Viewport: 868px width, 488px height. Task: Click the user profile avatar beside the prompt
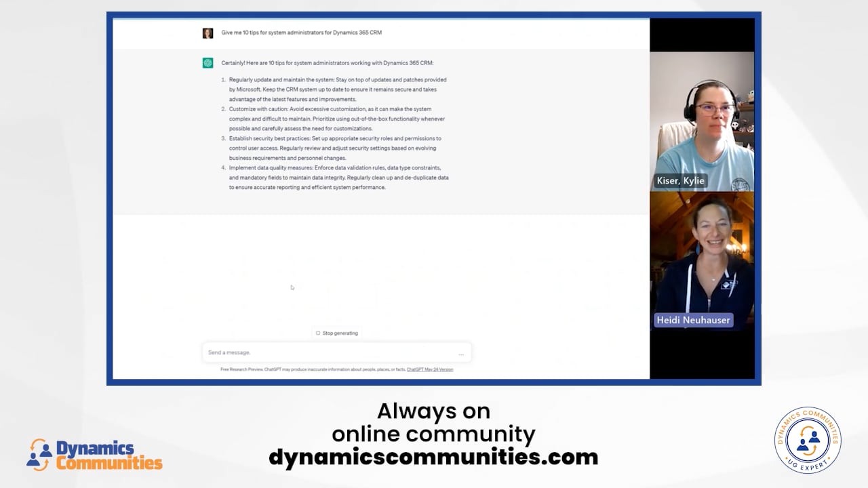tap(208, 33)
